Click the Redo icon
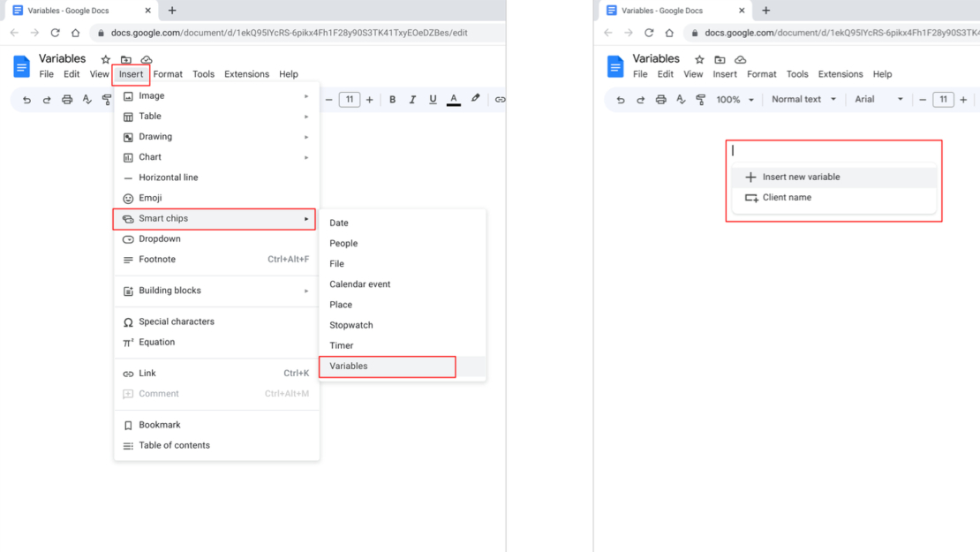980x552 pixels. (47, 99)
